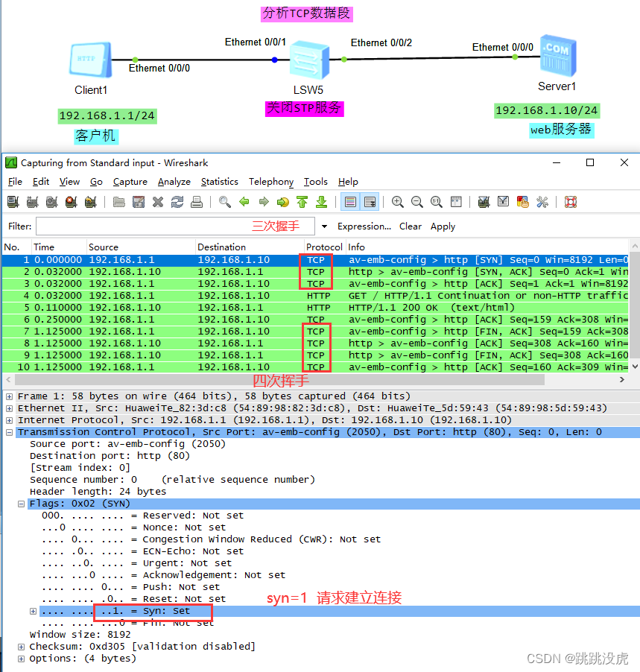Viewport: 640px width, 672px height.
Task: Start a new live capture
Action: click(52, 202)
